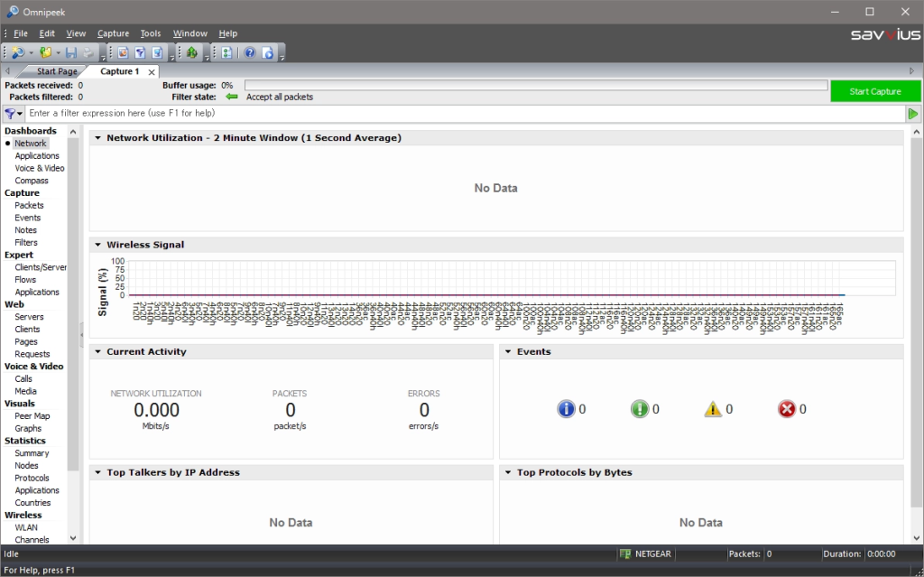
Task: Click the Open file folder icon
Action: (x=45, y=53)
